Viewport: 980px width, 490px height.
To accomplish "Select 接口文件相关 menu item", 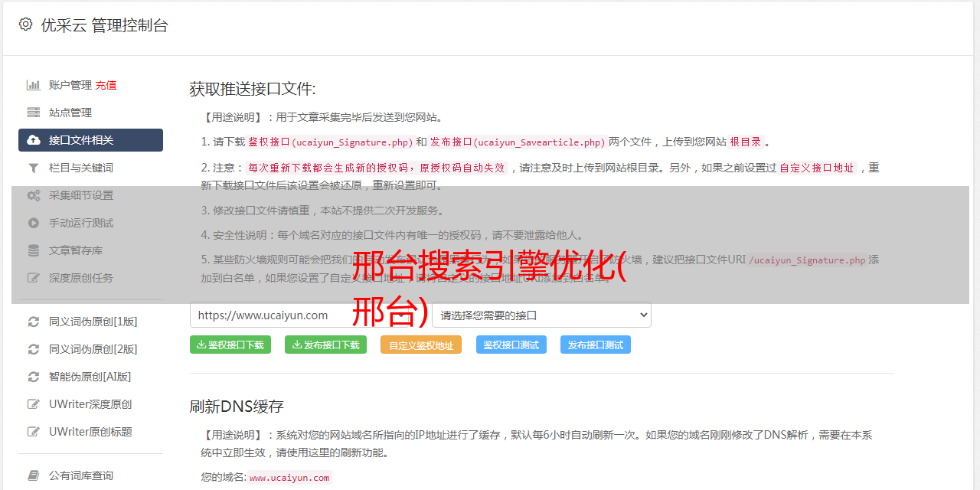I will pos(90,140).
